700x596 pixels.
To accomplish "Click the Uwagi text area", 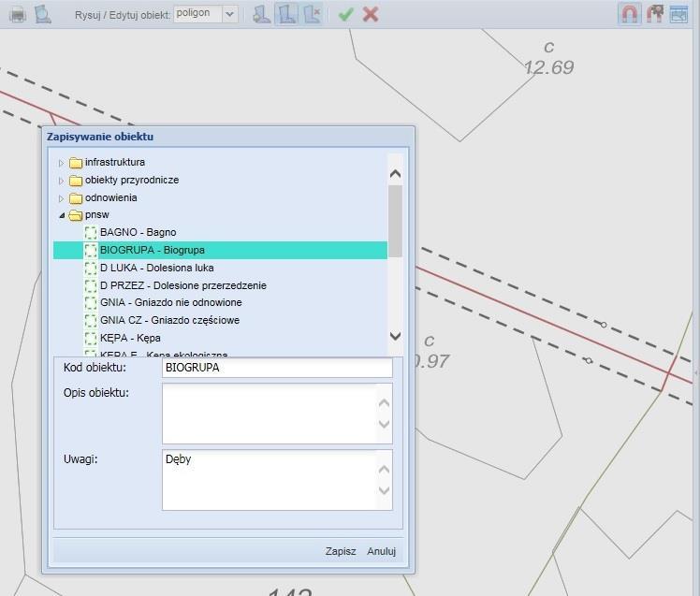I will pos(277,480).
